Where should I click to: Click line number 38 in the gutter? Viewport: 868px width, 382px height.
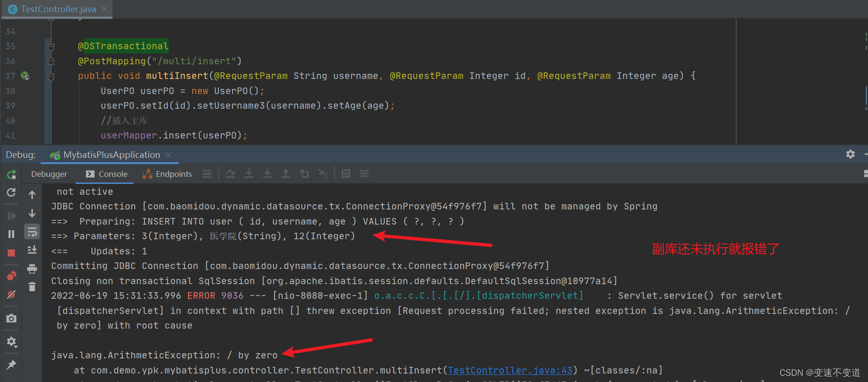pyautogui.click(x=10, y=91)
